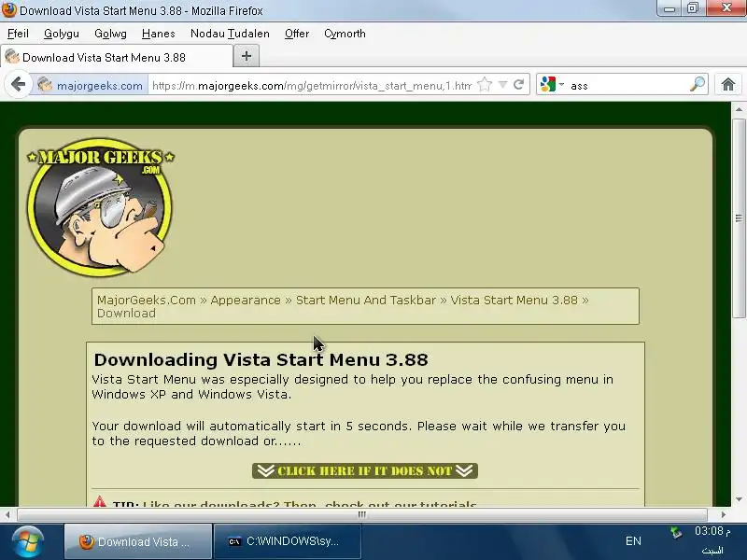Click the scroll down arrow
The height and width of the screenshot is (560, 747).
(739, 499)
